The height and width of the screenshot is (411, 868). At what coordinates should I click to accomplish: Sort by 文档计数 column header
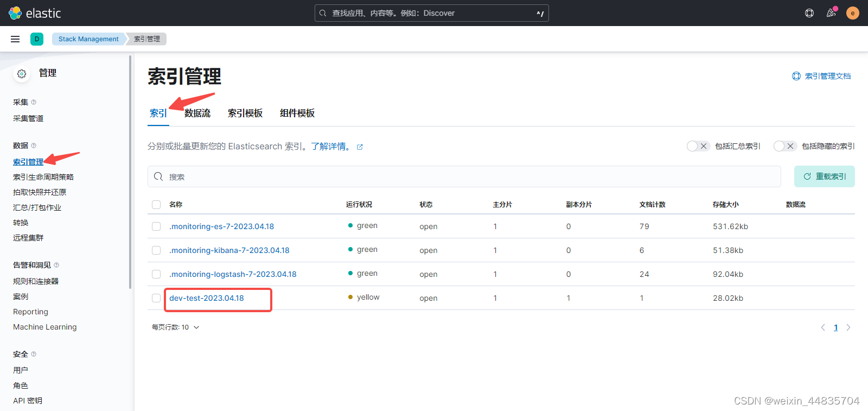653,205
